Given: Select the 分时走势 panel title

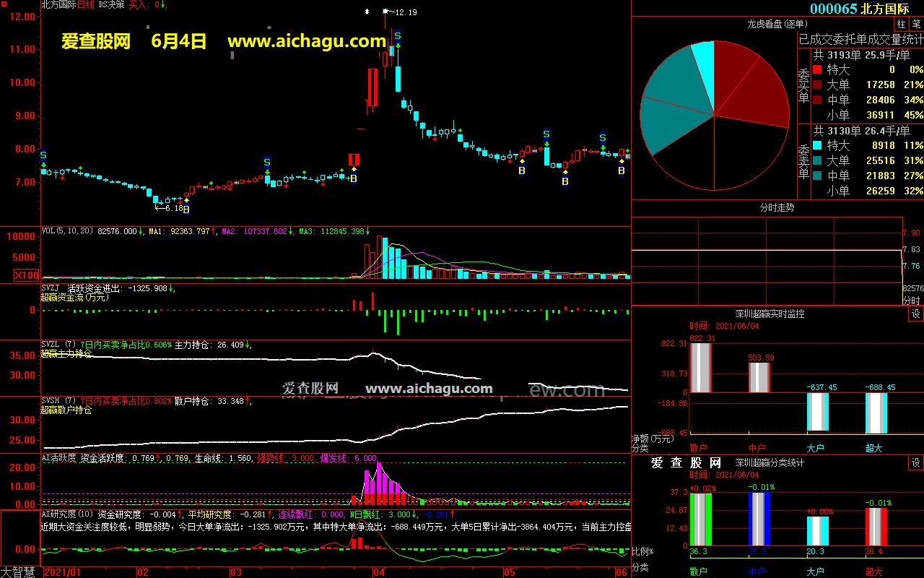Looking at the screenshot, I should tap(777, 207).
